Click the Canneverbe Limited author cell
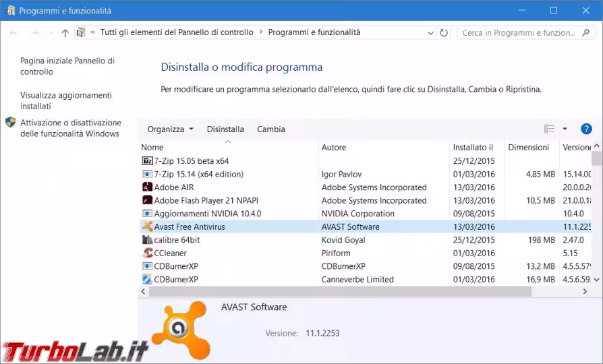This screenshot has width=603, height=364. pos(357,280)
